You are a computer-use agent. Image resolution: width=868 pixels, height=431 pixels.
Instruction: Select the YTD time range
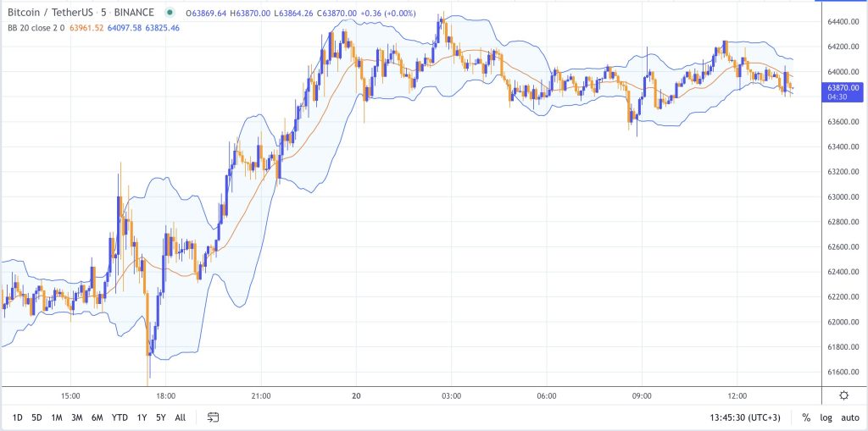point(120,417)
